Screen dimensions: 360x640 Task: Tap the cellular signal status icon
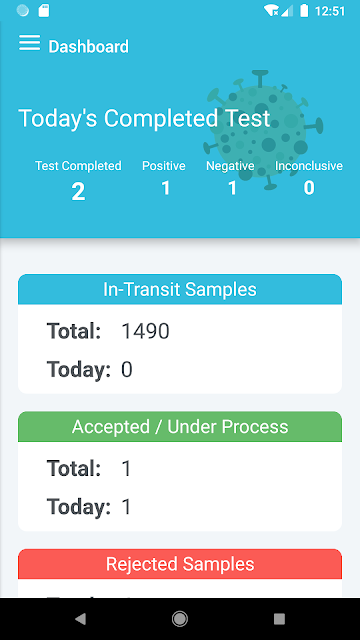point(287,11)
